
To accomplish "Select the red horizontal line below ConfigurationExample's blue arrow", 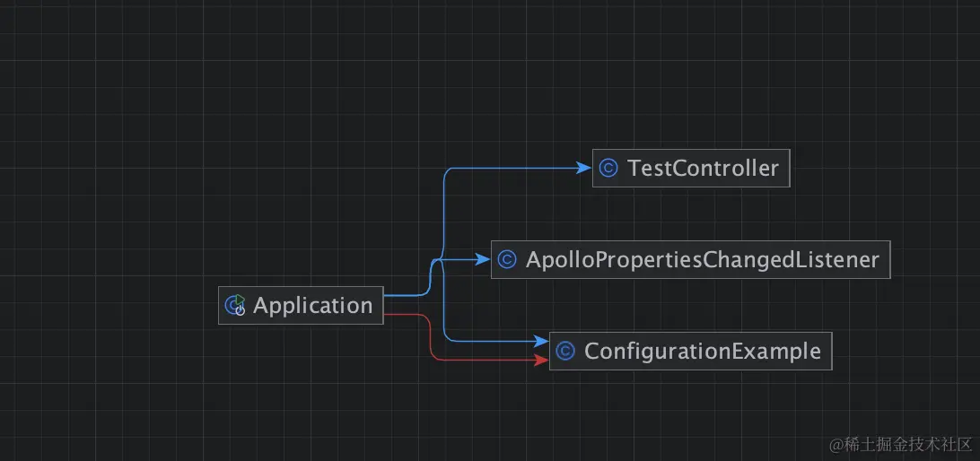I will tap(485, 360).
